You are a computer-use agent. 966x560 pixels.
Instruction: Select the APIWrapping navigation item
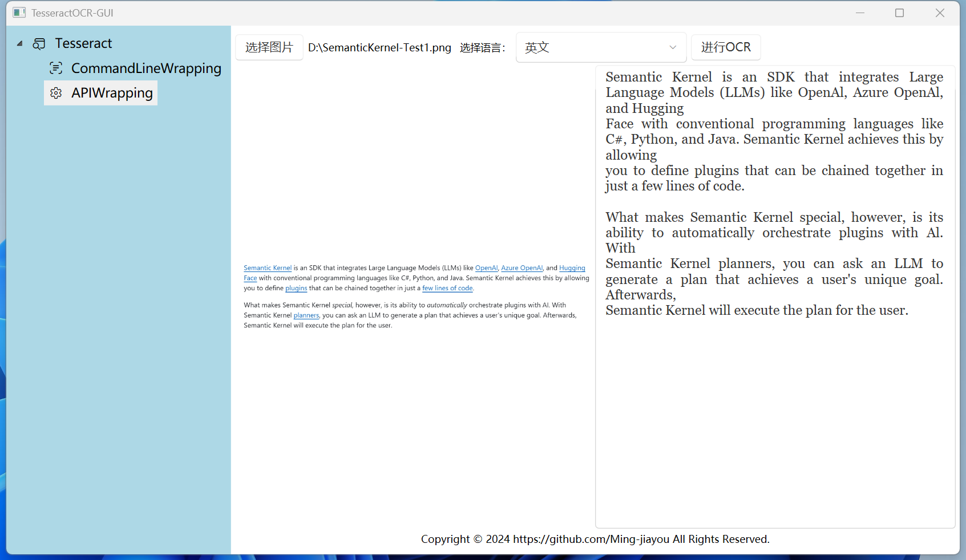pos(101,93)
